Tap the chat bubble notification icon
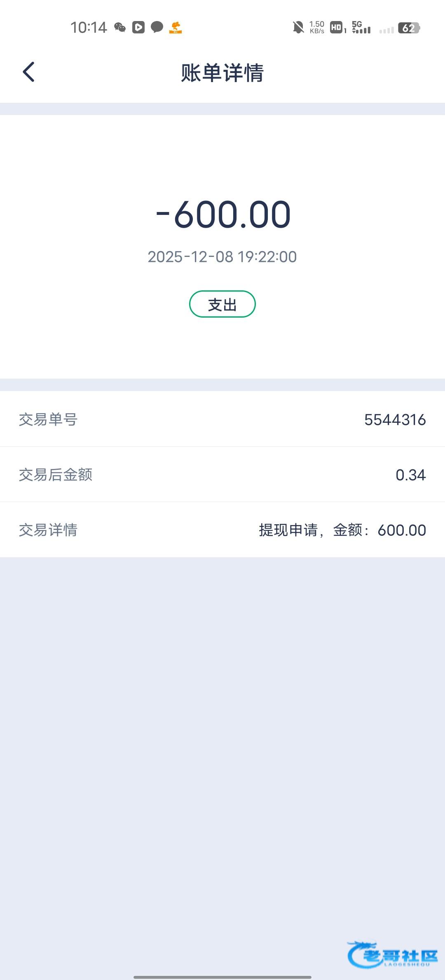 click(x=157, y=27)
